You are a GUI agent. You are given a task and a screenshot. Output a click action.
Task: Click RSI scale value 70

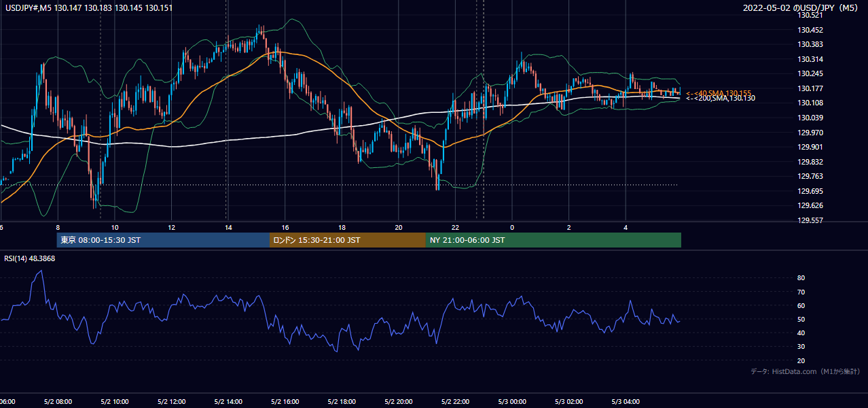pos(801,292)
